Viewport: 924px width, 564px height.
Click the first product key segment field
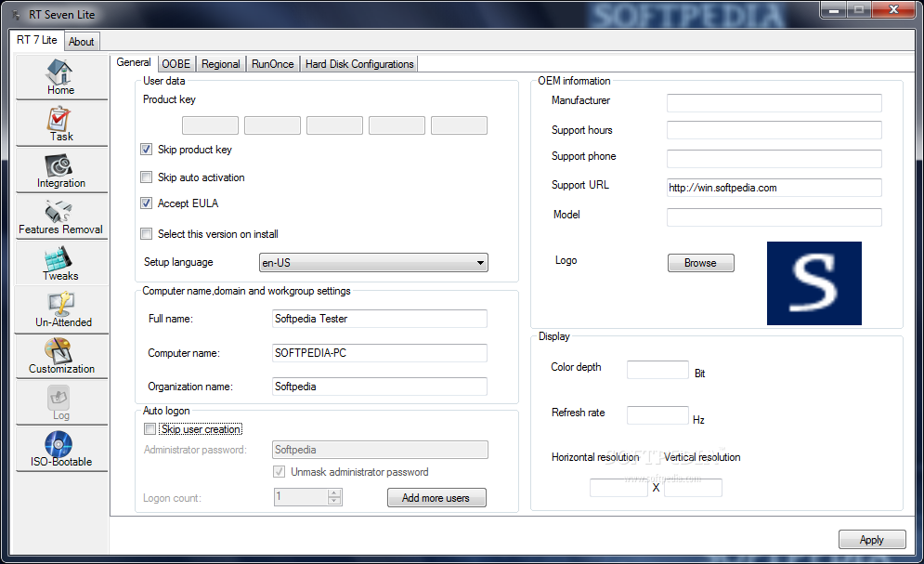click(x=211, y=125)
